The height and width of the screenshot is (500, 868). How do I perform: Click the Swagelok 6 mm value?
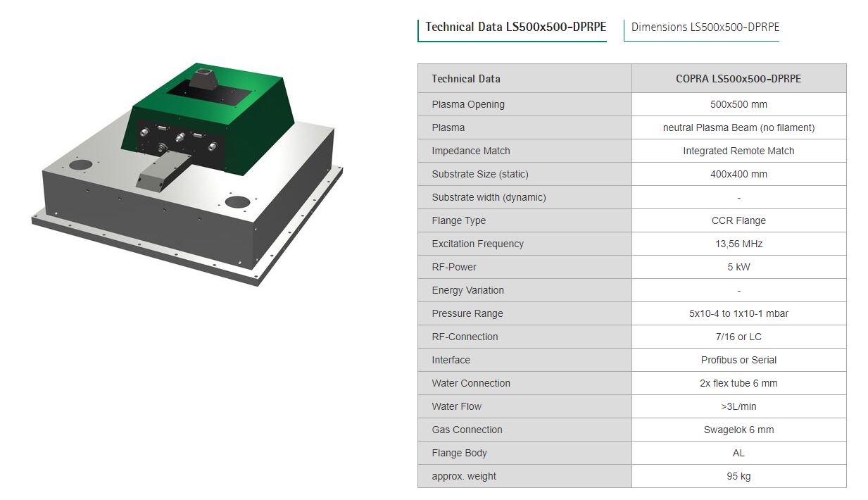[738, 430]
